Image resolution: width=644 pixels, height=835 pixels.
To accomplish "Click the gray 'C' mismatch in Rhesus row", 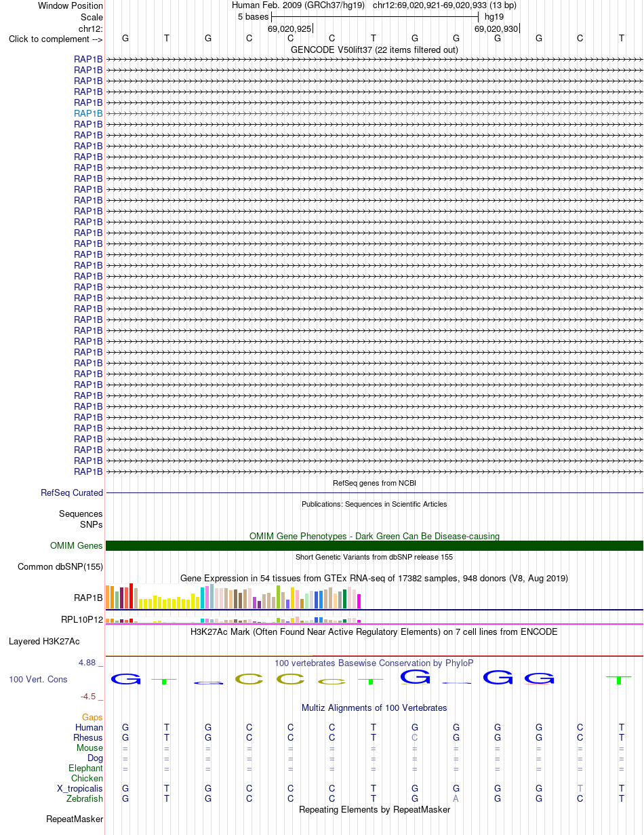I will coord(415,737).
